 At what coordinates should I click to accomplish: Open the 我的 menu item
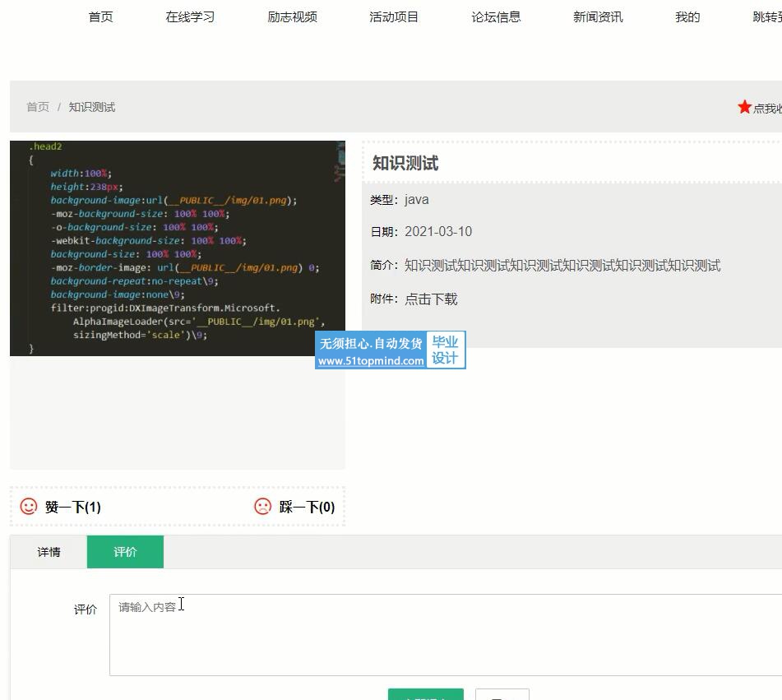687,17
